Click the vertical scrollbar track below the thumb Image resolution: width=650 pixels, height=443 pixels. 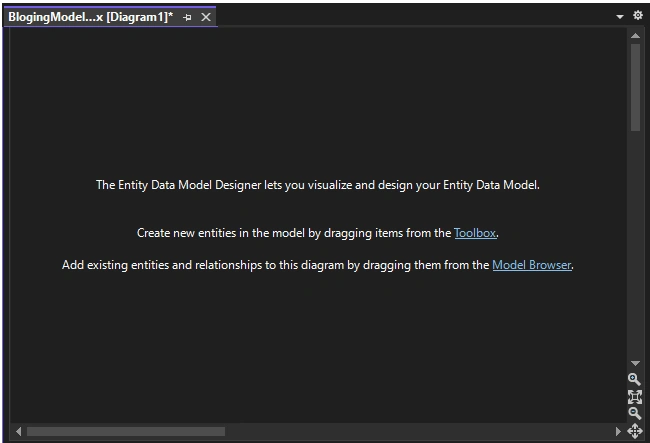(x=635, y=244)
